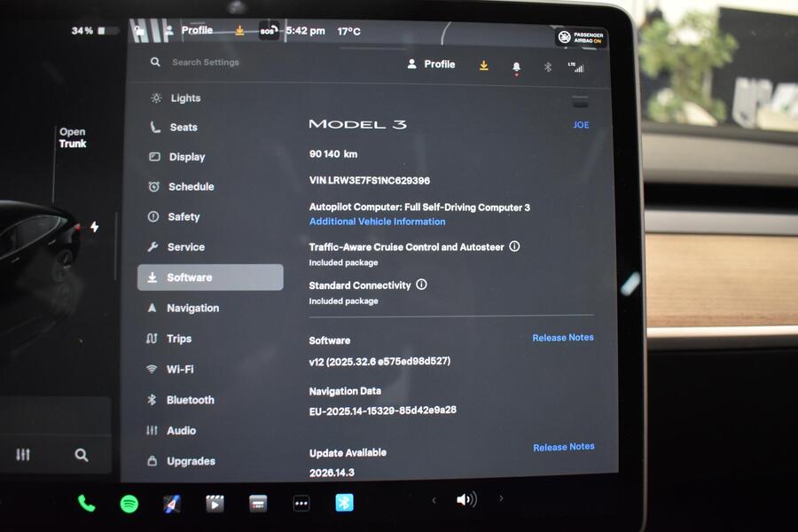This screenshot has width=798, height=532.
Task: Tap the SOS icon in status bar
Action: coord(269,31)
